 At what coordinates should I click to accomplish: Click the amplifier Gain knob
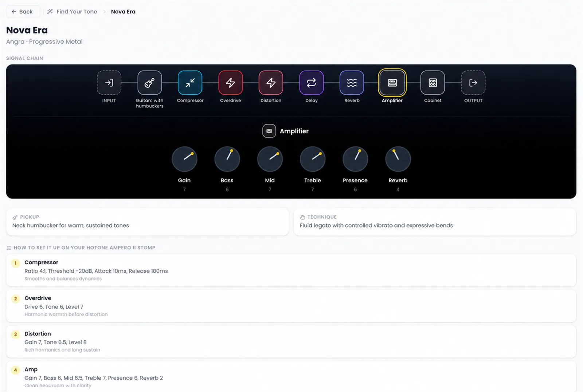[184, 159]
